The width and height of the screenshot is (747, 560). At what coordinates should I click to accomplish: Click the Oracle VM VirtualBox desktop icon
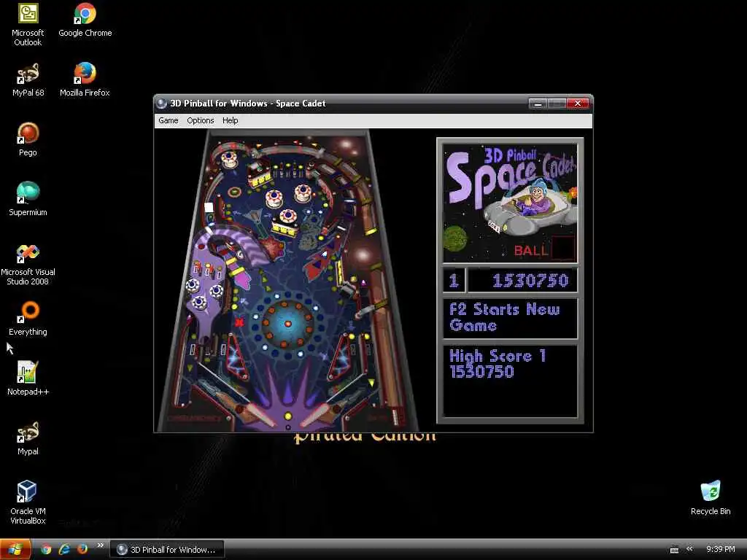[x=28, y=503]
